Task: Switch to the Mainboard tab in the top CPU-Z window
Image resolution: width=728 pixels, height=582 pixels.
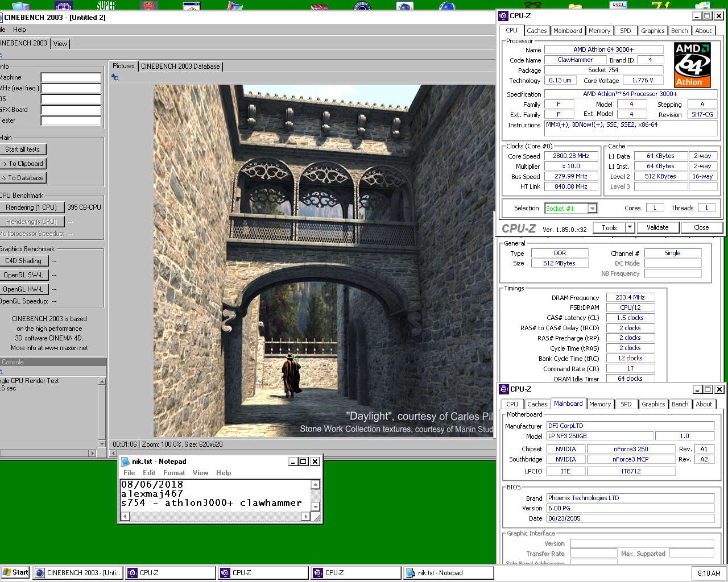Action: point(568,31)
